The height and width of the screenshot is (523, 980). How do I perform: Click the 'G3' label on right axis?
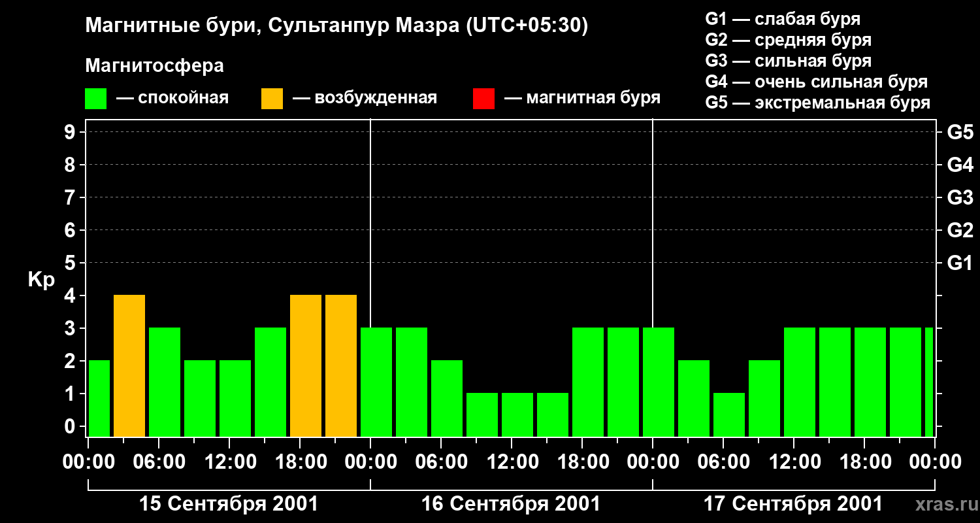point(960,197)
